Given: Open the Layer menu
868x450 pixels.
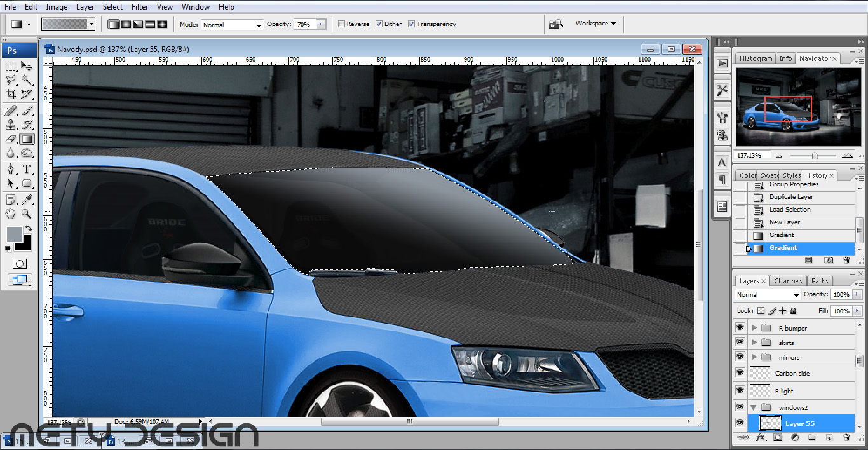Looking at the screenshot, I should point(85,7).
